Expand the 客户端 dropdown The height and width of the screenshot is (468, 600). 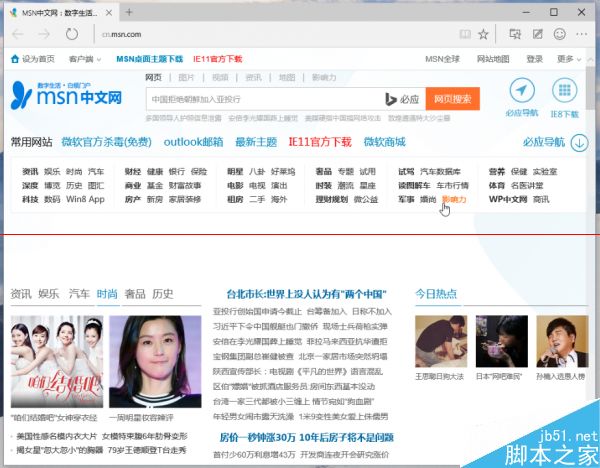tap(85, 59)
